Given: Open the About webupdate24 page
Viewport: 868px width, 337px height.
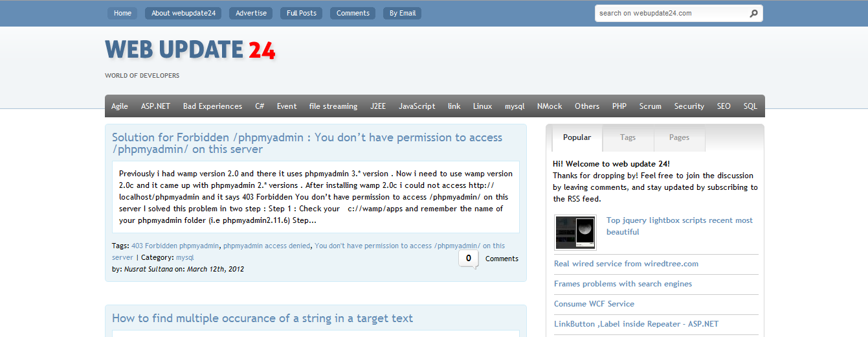Looking at the screenshot, I should pos(183,13).
